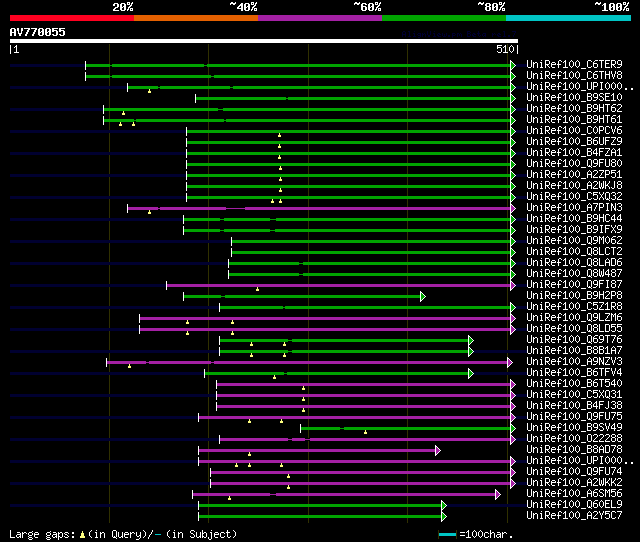The height and width of the screenshot is (542, 640).
Task: Open the UniRef100_C5Z1R8 hit label
Action: click(x=574, y=307)
